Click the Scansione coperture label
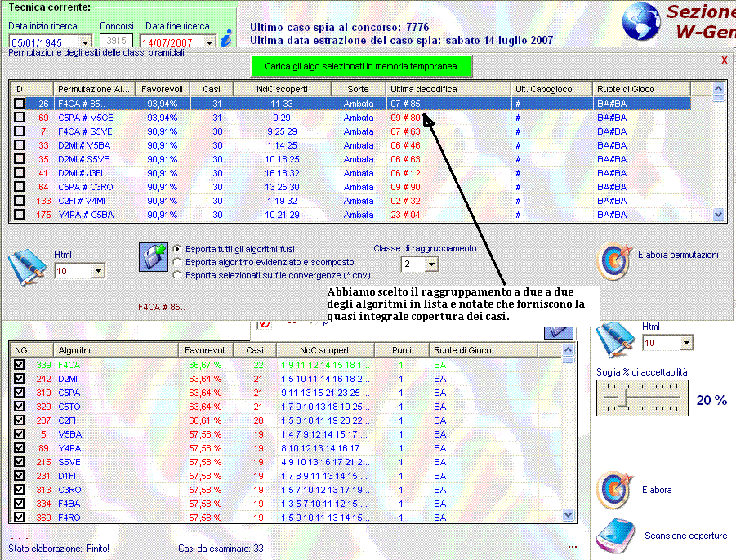This screenshot has width=736, height=560. [685, 536]
